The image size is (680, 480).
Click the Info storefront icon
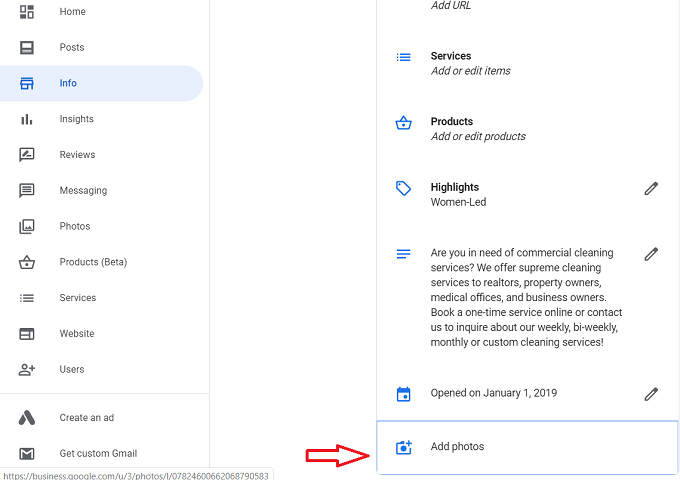pos(27,83)
